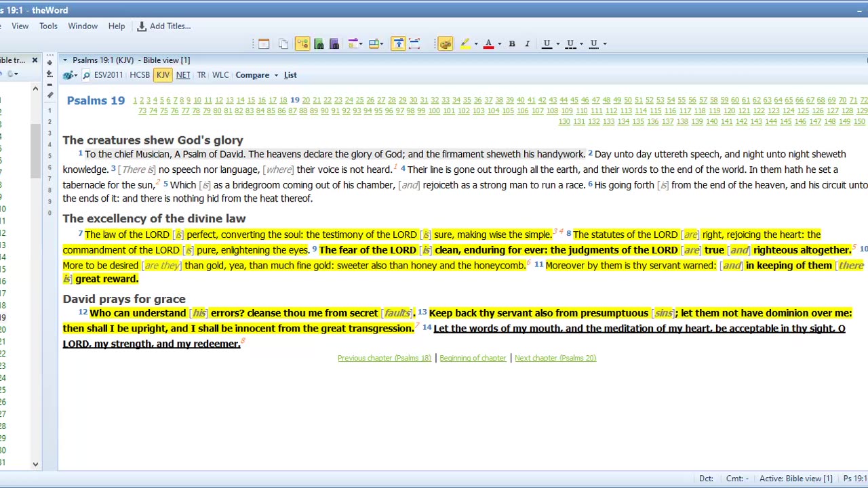Open solid underline dropdown arrow
868x488 pixels.
coord(557,44)
